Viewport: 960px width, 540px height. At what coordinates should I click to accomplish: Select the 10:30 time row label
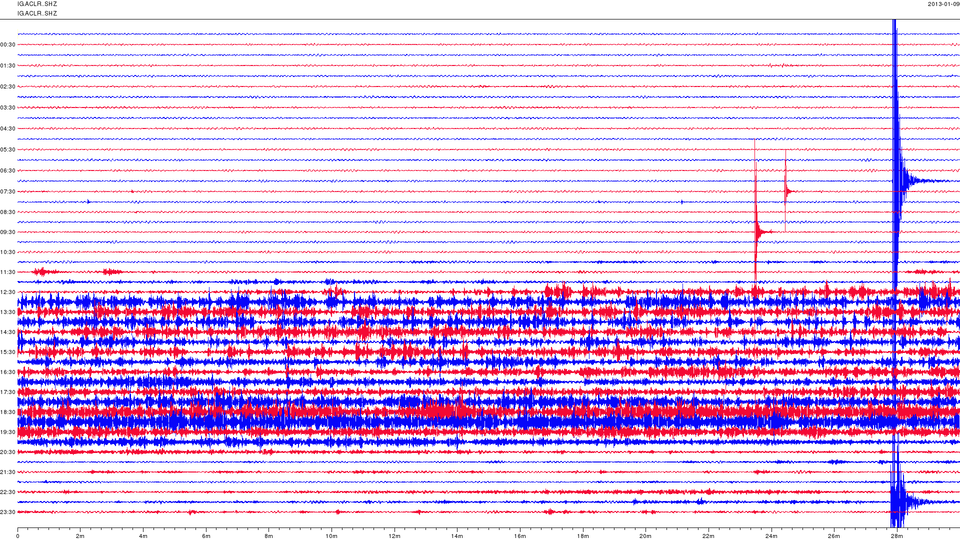click(7, 252)
